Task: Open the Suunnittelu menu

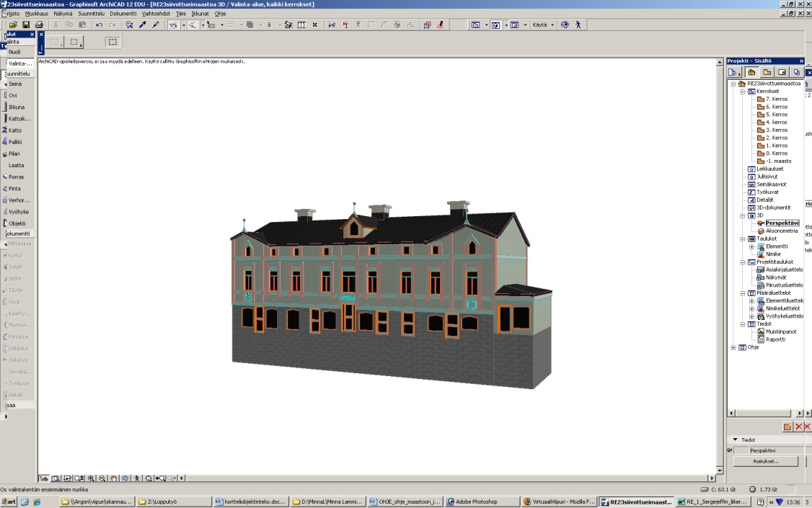Action: coord(91,14)
